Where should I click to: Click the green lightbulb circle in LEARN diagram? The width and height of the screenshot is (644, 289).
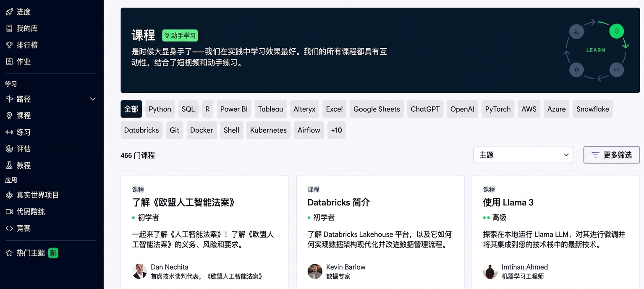point(616,31)
